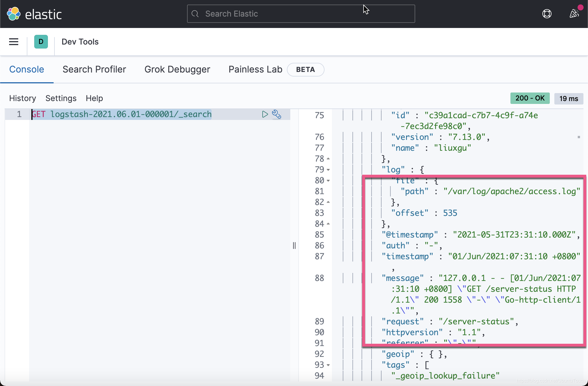The height and width of the screenshot is (386, 588).
Task: Collapse the file block at line 80
Action: 328,180
